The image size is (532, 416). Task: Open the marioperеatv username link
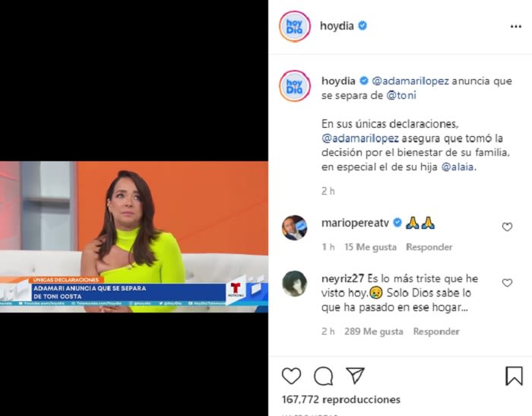[x=355, y=223]
